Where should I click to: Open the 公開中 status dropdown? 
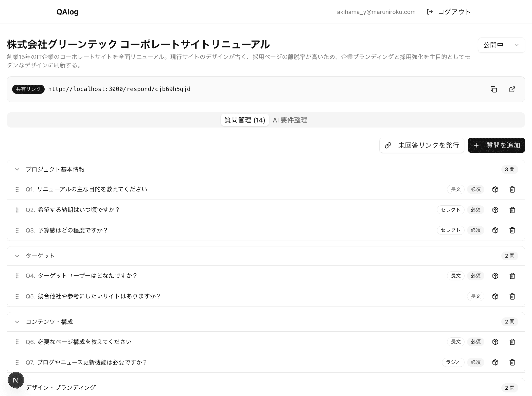[501, 45]
